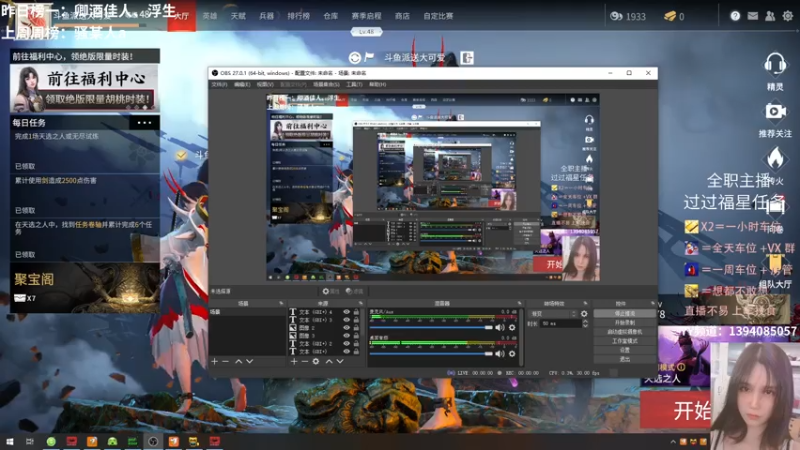The height and width of the screenshot is (450, 800).
Task: Show hidden icons chevron in system tray
Action: click(x=673, y=442)
